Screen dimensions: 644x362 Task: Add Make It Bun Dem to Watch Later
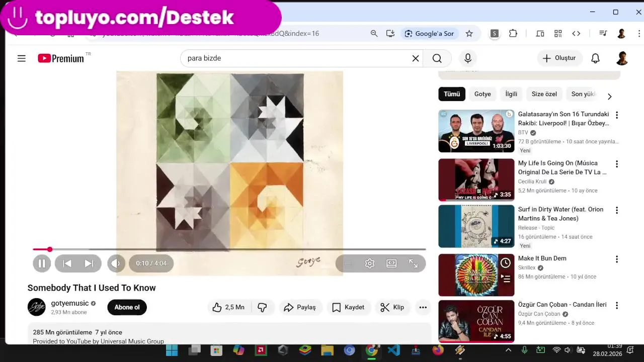click(x=506, y=263)
